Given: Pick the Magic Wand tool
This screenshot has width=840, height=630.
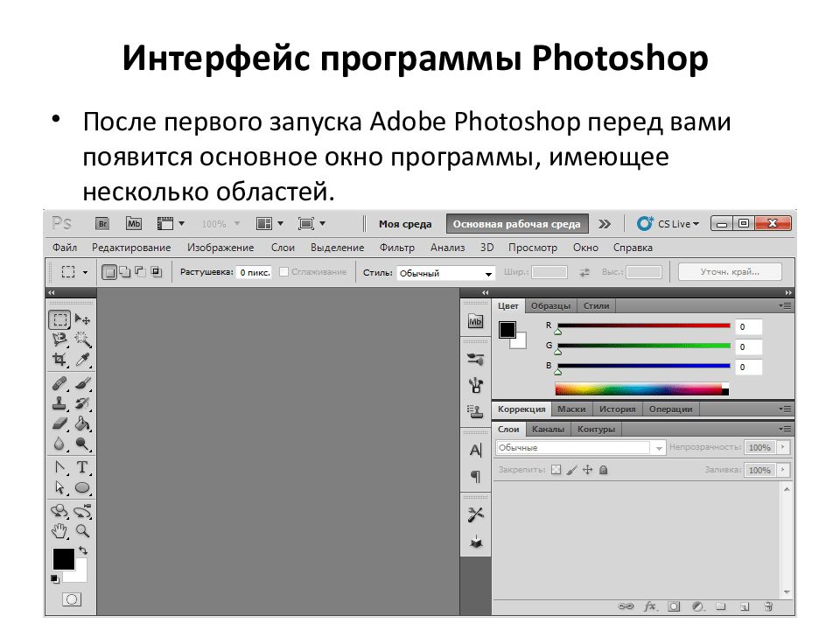Looking at the screenshot, I should click(x=82, y=339).
